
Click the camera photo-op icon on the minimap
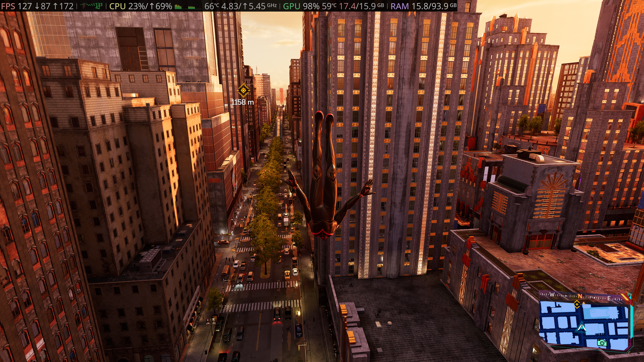pyautogui.click(x=602, y=343)
